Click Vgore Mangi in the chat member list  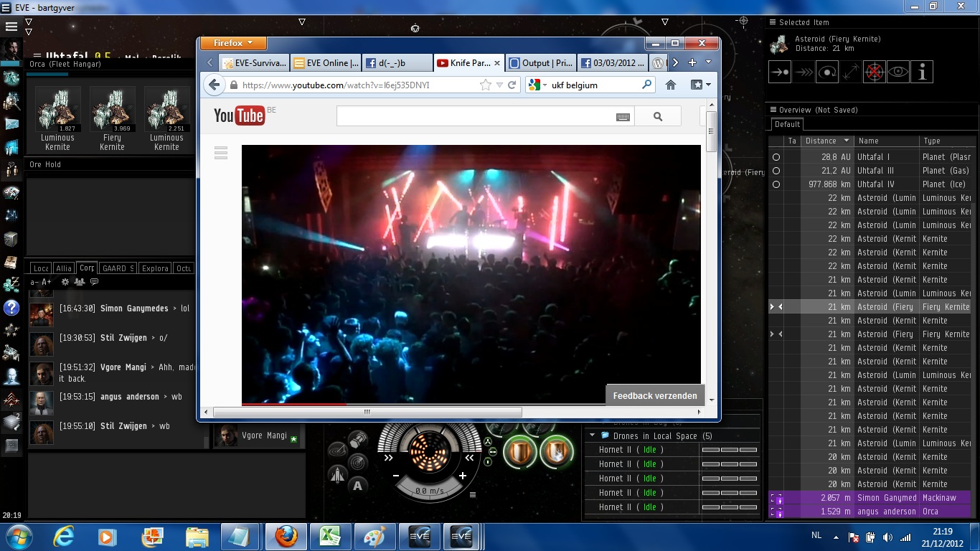[258, 435]
